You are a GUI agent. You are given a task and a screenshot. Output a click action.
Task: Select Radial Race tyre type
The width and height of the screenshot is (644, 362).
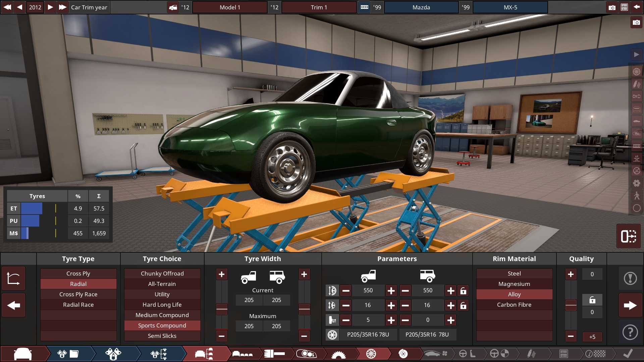point(78,305)
